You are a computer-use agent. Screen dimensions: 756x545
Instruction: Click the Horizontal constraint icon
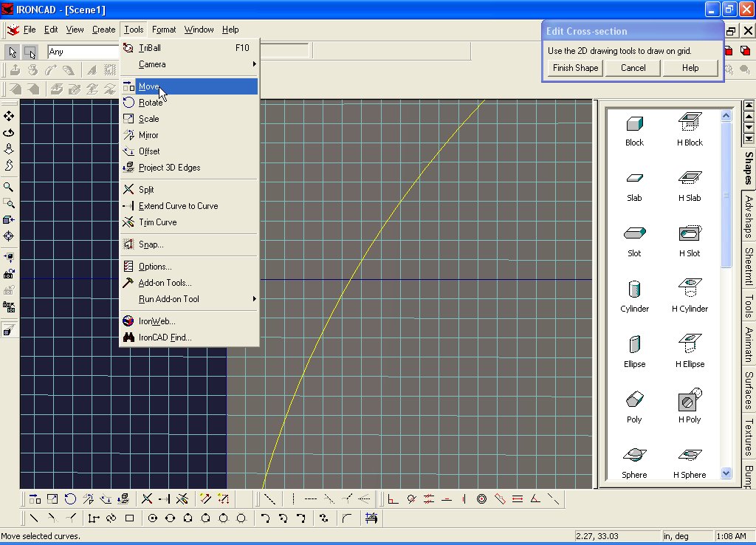447,499
